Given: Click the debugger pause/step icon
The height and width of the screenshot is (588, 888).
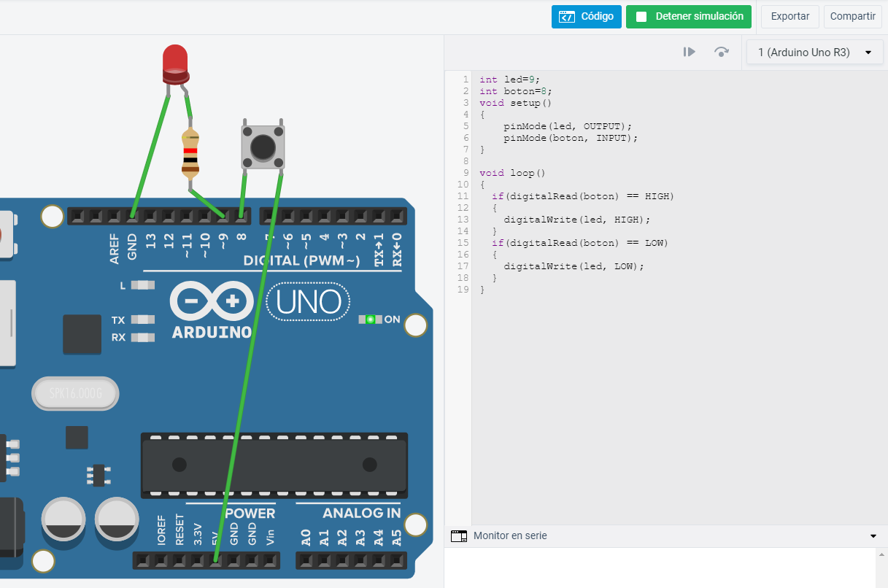Looking at the screenshot, I should click(x=689, y=52).
